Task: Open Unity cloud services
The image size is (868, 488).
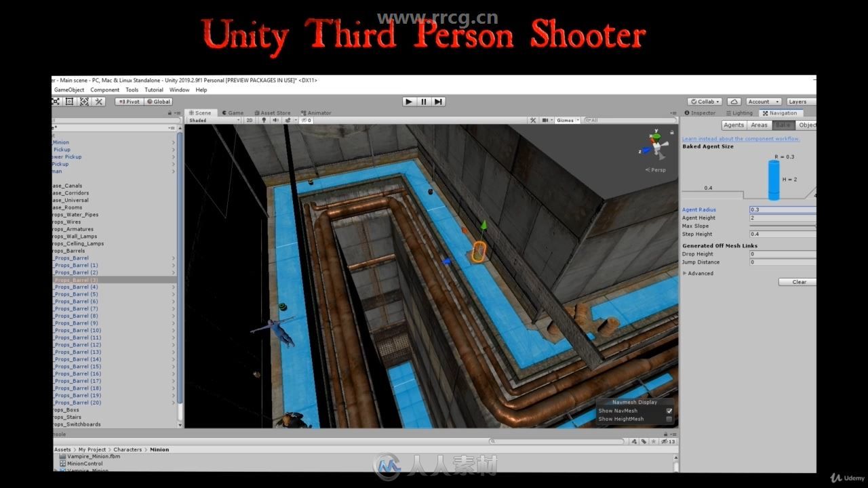Action: pos(734,102)
